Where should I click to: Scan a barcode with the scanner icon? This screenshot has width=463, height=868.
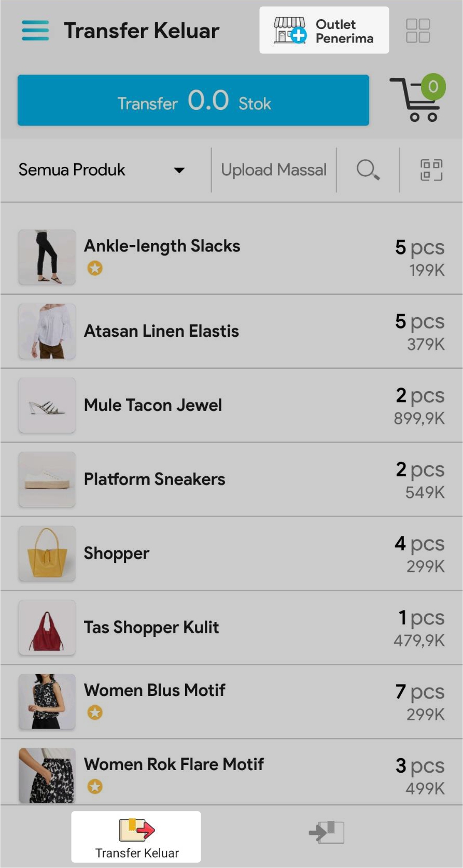point(431,170)
